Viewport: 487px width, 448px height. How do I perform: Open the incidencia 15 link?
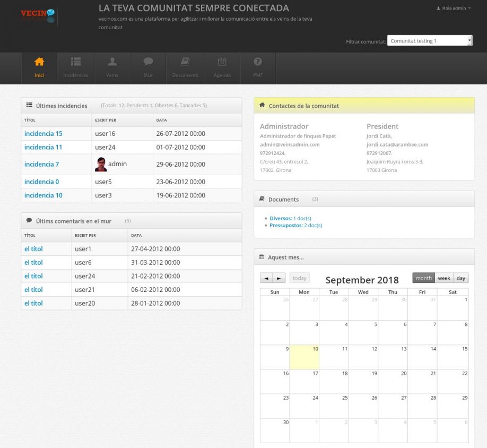click(44, 134)
